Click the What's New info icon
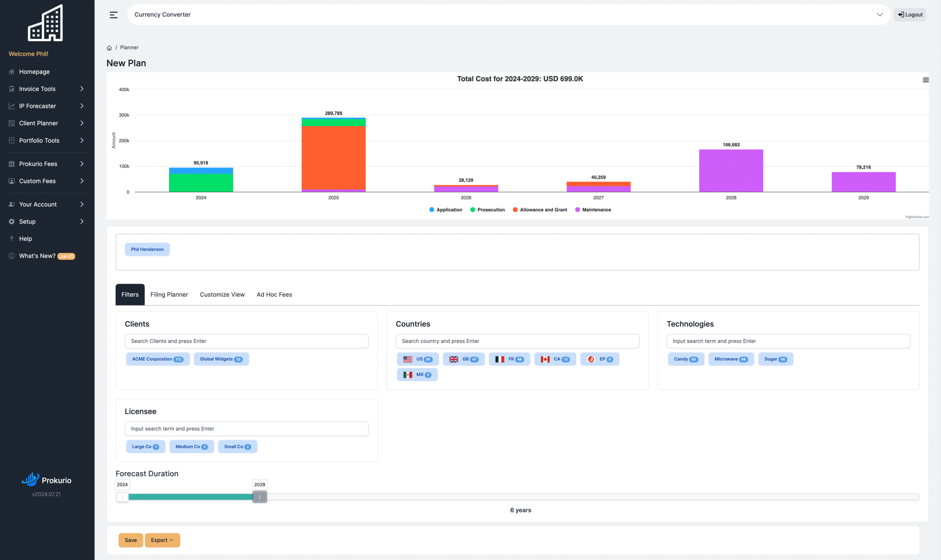 click(x=12, y=256)
